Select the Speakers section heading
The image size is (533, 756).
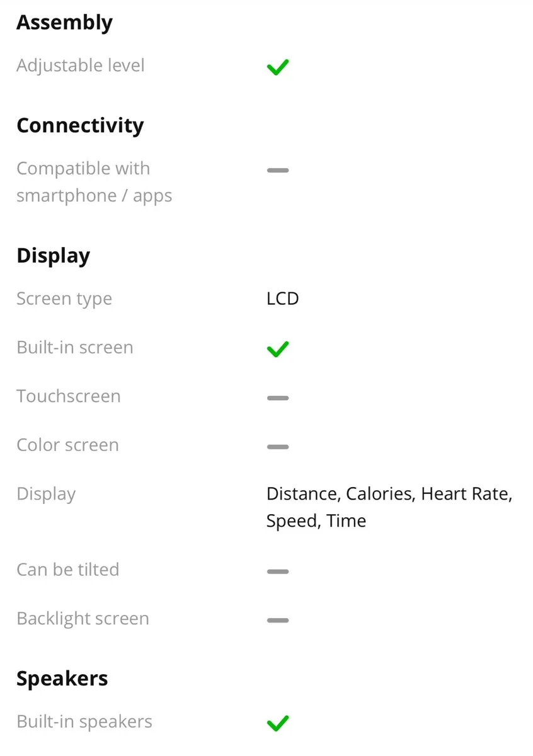point(62,679)
